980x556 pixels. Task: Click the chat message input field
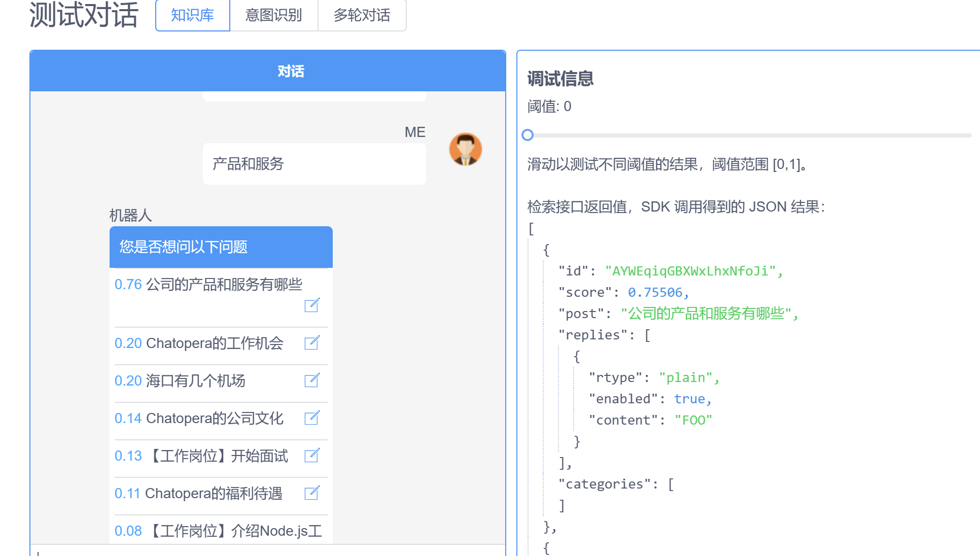click(x=268, y=551)
